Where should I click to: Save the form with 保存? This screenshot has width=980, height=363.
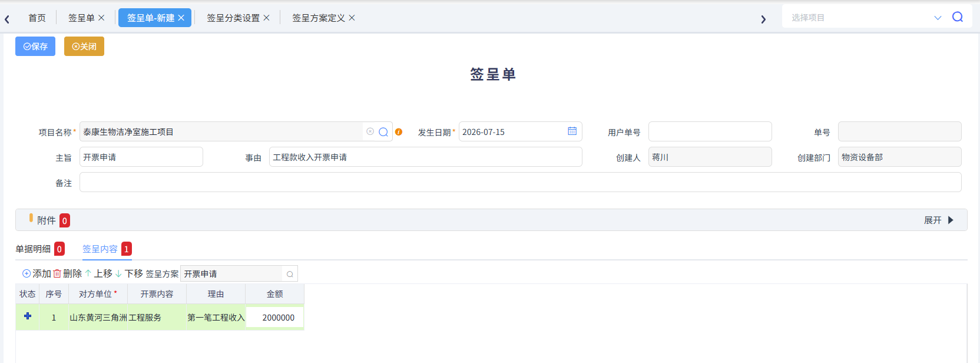click(35, 46)
